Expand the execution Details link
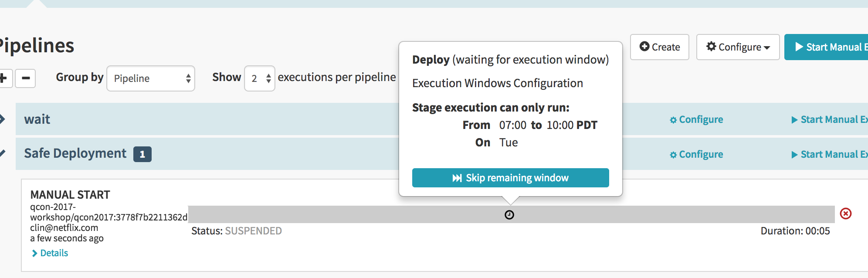 click(x=50, y=253)
